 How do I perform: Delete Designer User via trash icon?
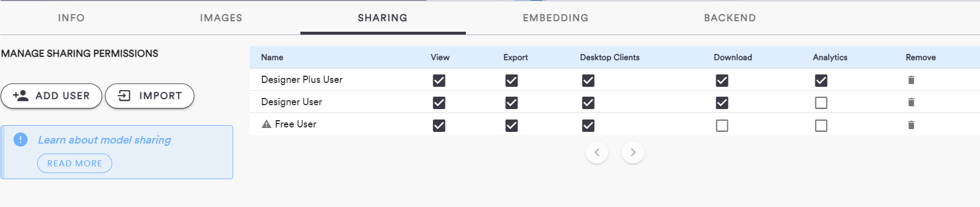(x=911, y=102)
